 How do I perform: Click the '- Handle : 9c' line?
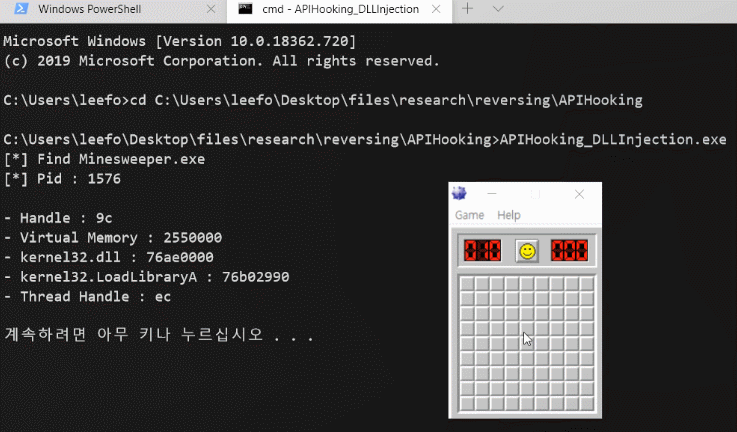[x=58, y=218]
